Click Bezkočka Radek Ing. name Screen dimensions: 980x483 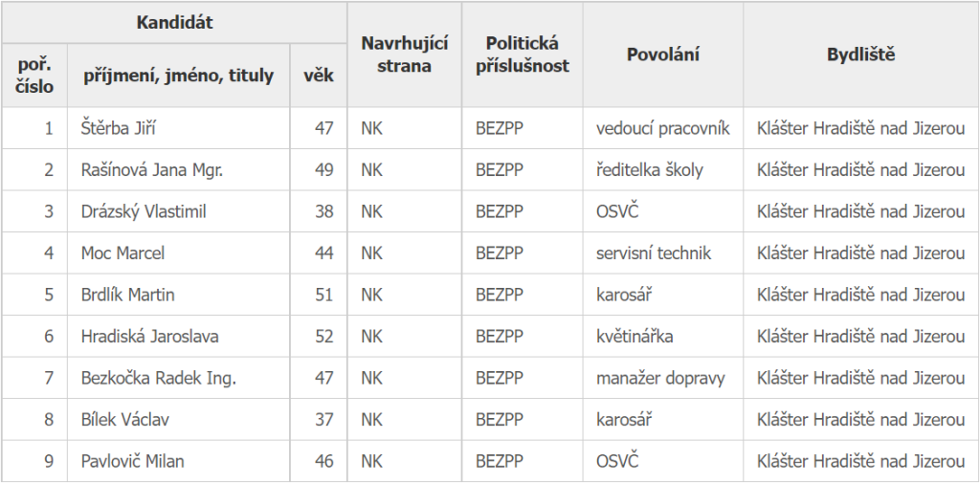158,378
